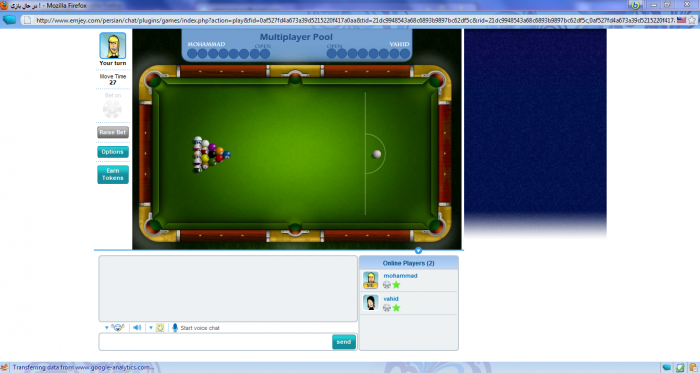Expand the dropdown arrow before the yellow smiley
The width and height of the screenshot is (700, 373).
pyautogui.click(x=151, y=327)
